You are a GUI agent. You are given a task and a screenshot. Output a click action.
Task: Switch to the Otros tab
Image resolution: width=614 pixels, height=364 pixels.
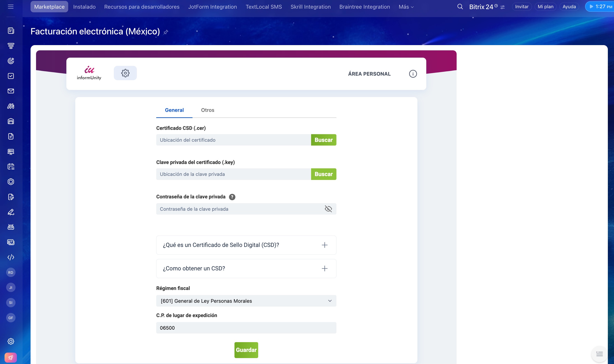208,110
